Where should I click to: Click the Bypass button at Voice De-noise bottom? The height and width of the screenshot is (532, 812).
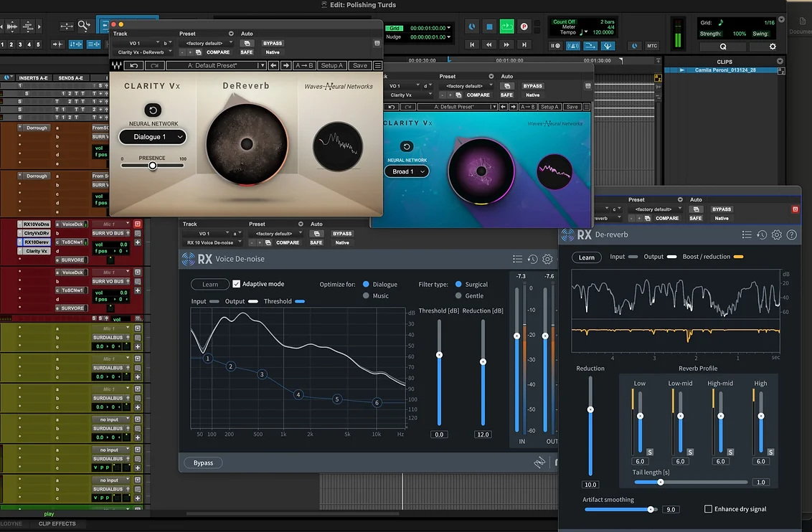click(x=203, y=463)
